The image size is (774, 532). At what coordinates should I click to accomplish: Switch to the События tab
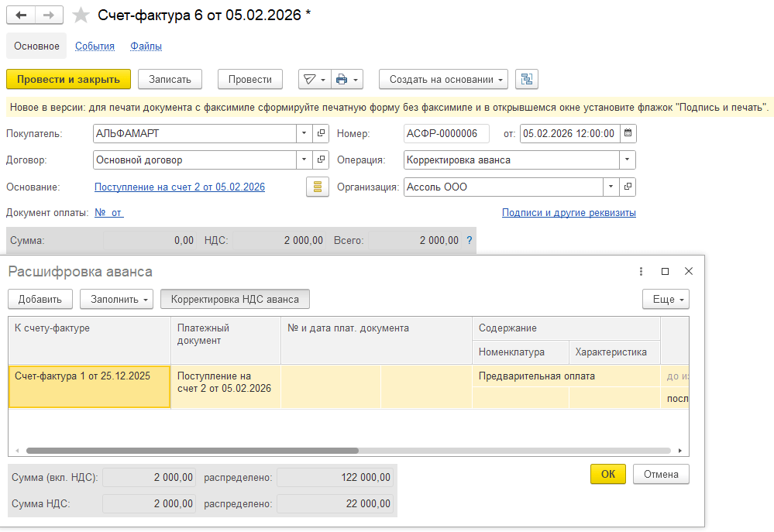coord(95,46)
